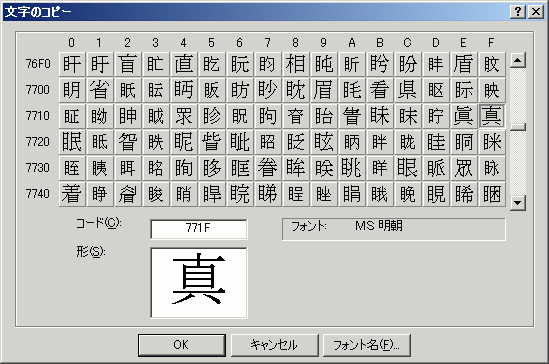Open the フォント名(F)... font name dialog
Viewport: 549px width, 364px height.
[366, 345]
